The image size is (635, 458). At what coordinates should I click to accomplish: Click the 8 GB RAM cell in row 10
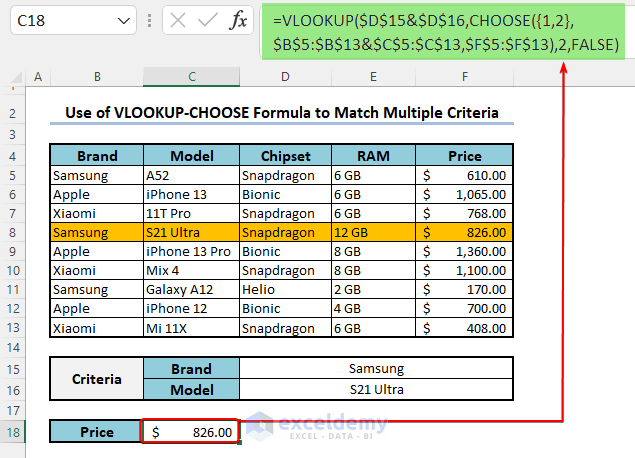click(373, 271)
